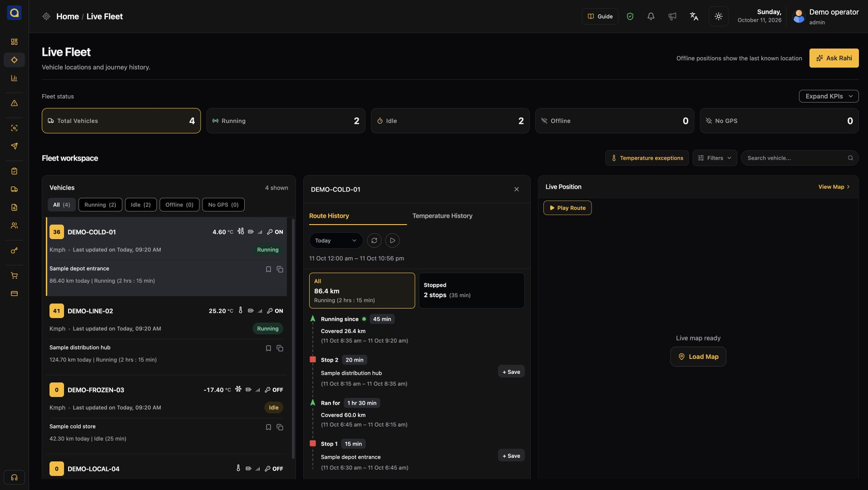Click the Load Map button

coord(698,357)
